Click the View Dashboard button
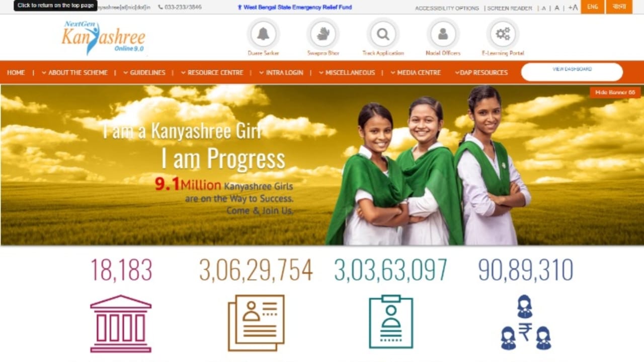The width and height of the screenshot is (644, 362). click(572, 72)
